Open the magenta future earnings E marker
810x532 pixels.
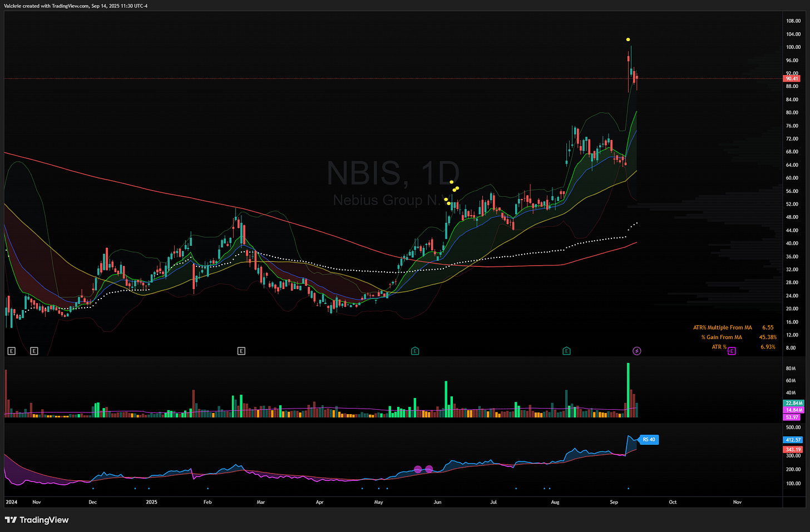[732, 351]
